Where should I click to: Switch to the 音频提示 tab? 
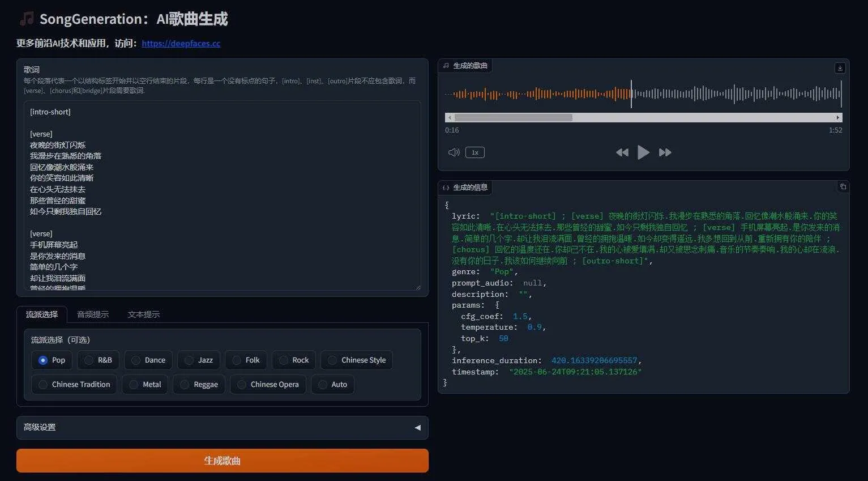click(x=93, y=314)
